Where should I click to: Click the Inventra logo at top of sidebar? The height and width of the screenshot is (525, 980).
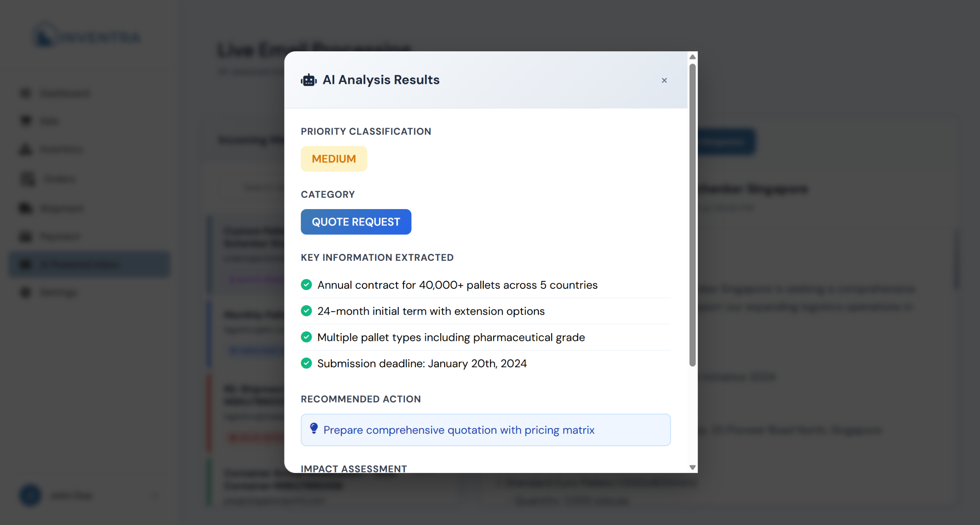[87, 35]
